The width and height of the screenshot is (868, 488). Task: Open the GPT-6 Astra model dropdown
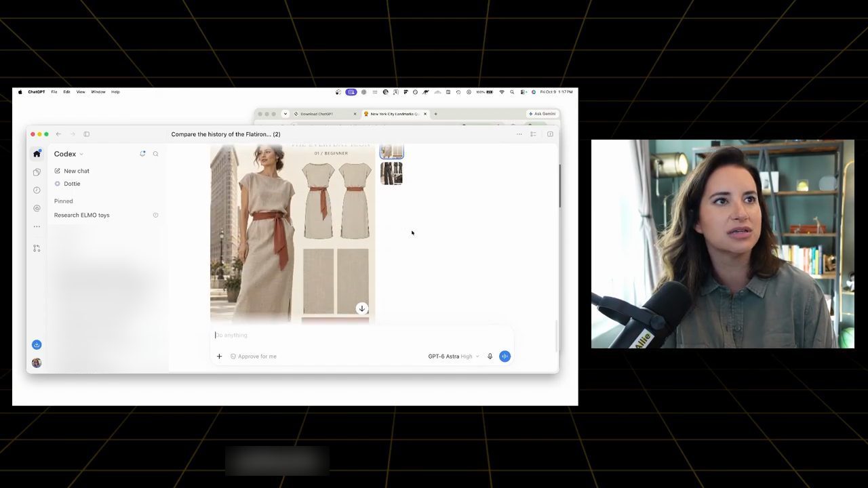point(453,356)
